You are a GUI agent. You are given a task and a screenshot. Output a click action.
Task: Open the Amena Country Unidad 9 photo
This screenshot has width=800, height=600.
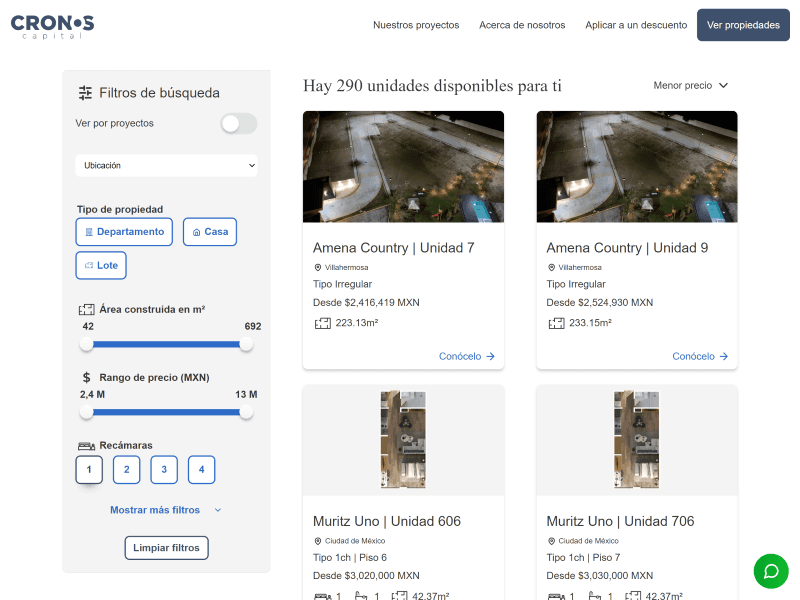637,167
